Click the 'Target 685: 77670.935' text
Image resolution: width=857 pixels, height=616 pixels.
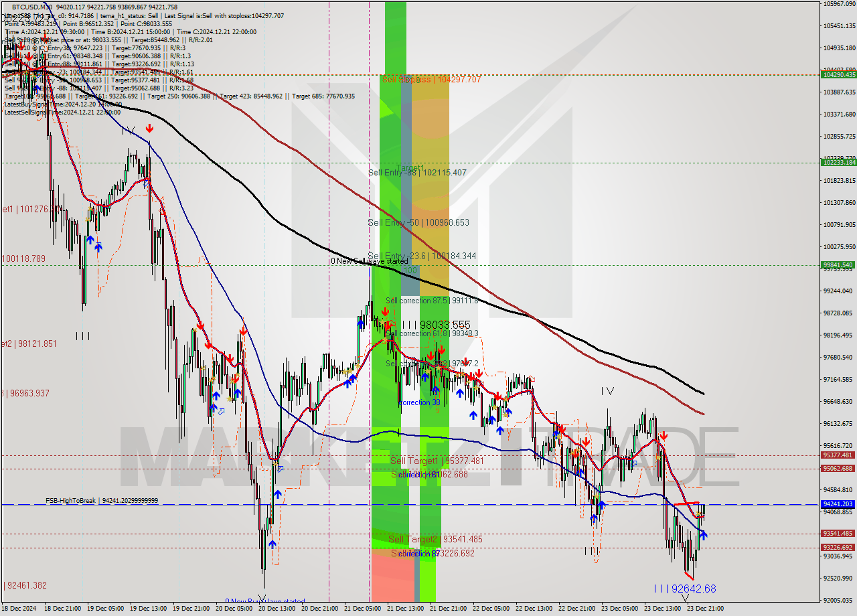[323, 96]
